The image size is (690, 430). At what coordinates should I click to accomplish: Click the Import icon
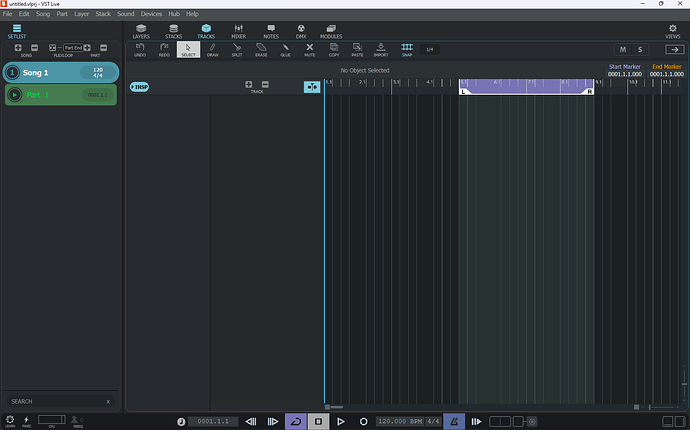tap(381, 49)
